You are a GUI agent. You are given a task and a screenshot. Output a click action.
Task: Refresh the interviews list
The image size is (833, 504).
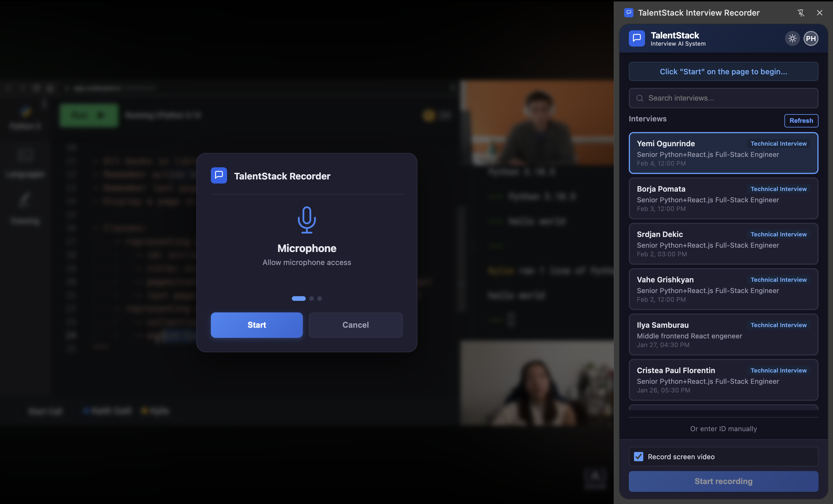pos(801,121)
